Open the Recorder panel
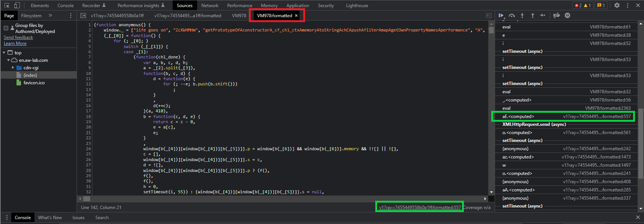This screenshot has height=224, width=644. click(94, 6)
